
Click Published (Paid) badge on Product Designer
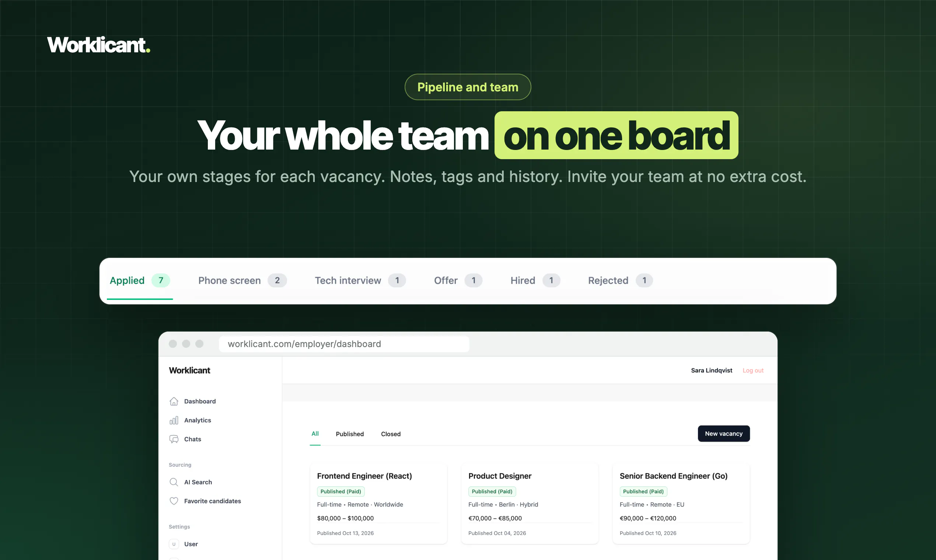pos(492,491)
